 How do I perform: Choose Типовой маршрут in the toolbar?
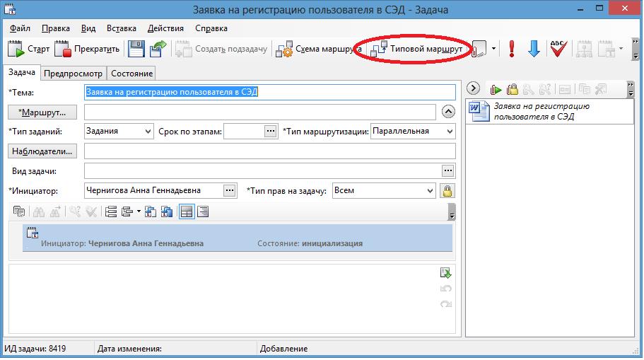pyautogui.click(x=420, y=50)
